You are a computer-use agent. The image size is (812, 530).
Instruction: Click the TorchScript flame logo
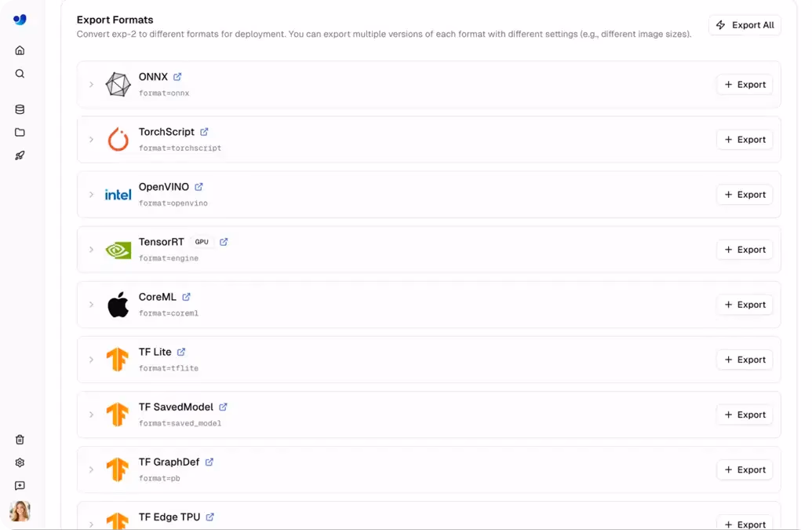(118, 139)
